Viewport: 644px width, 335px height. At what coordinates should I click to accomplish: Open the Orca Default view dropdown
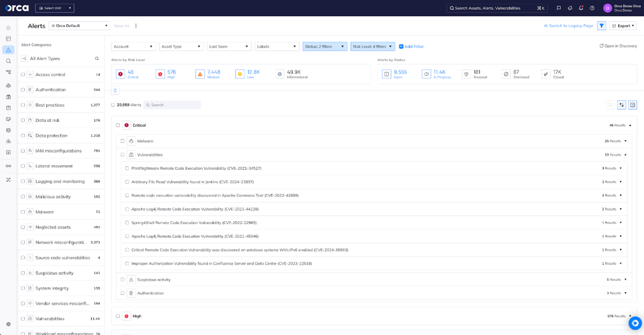coord(79,25)
